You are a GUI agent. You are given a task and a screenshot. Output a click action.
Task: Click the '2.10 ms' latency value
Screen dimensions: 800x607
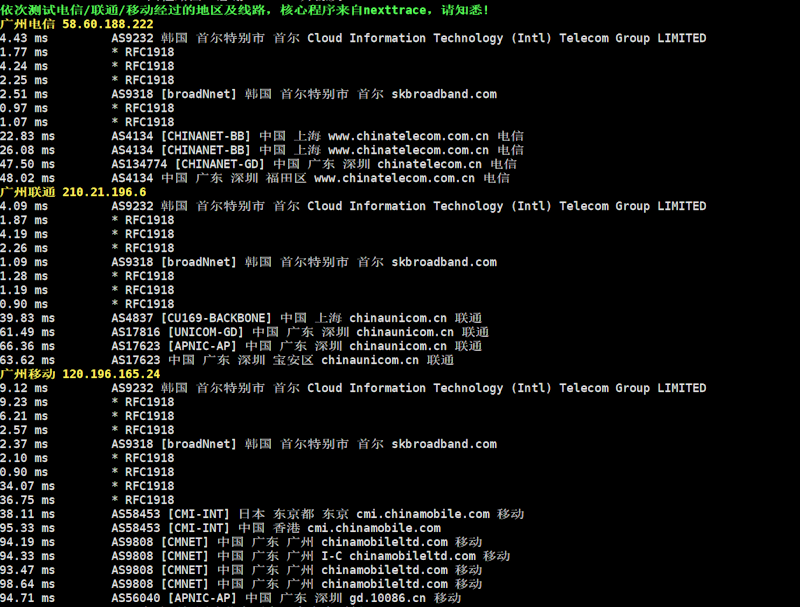click(x=24, y=458)
